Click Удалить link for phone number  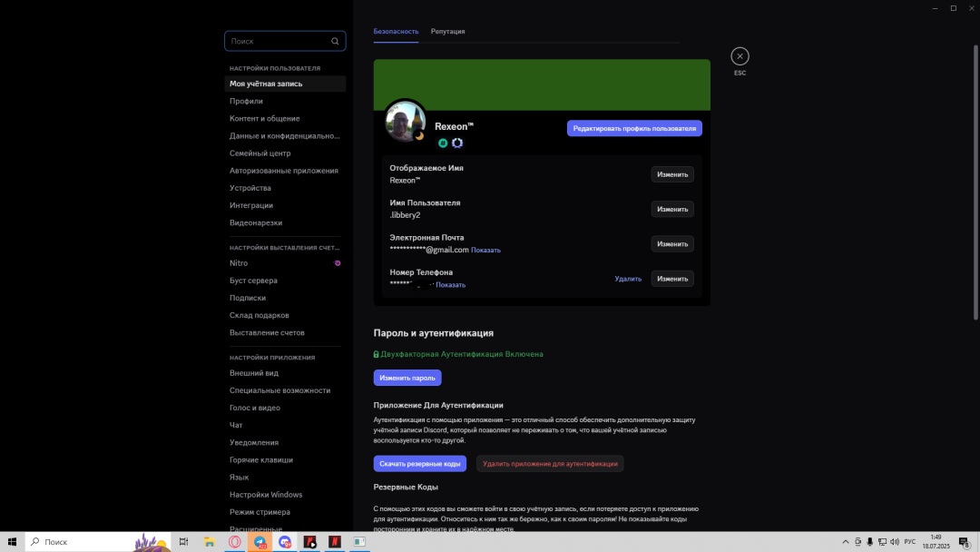pos(628,279)
